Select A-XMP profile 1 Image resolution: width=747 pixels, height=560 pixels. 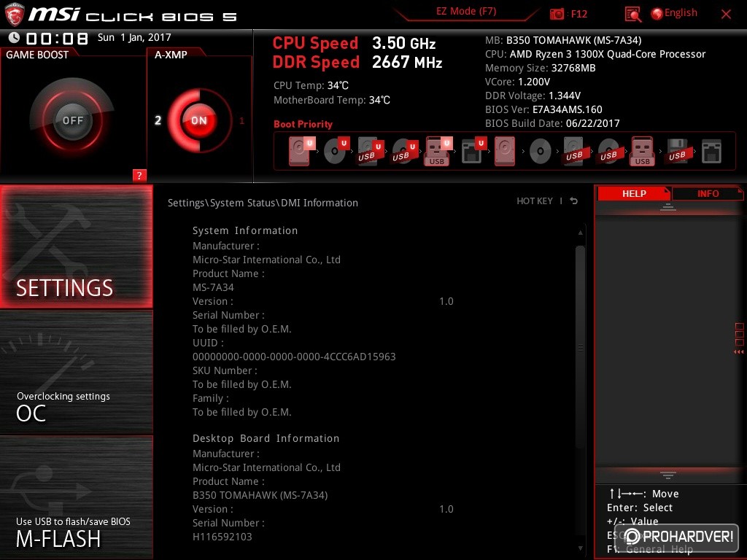[241, 121]
